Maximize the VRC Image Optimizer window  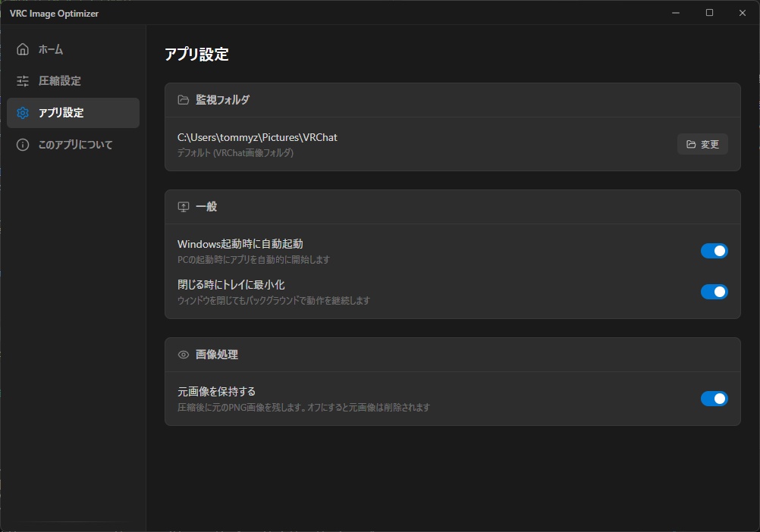709,13
